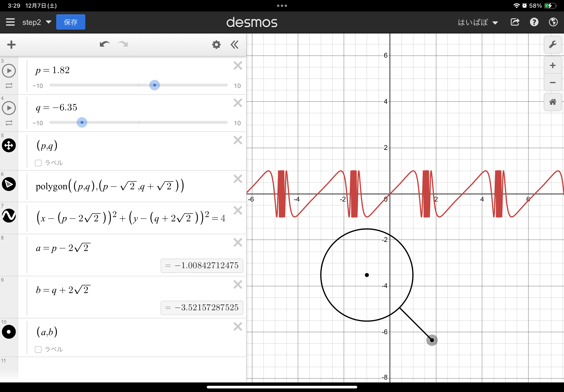
Task: Click the q slider track
Action: coord(172,122)
